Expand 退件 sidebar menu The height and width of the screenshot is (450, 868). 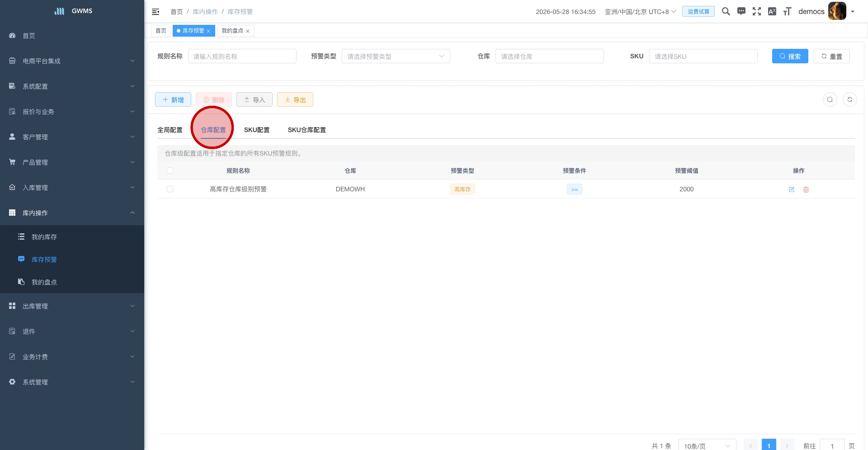tap(72, 332)
